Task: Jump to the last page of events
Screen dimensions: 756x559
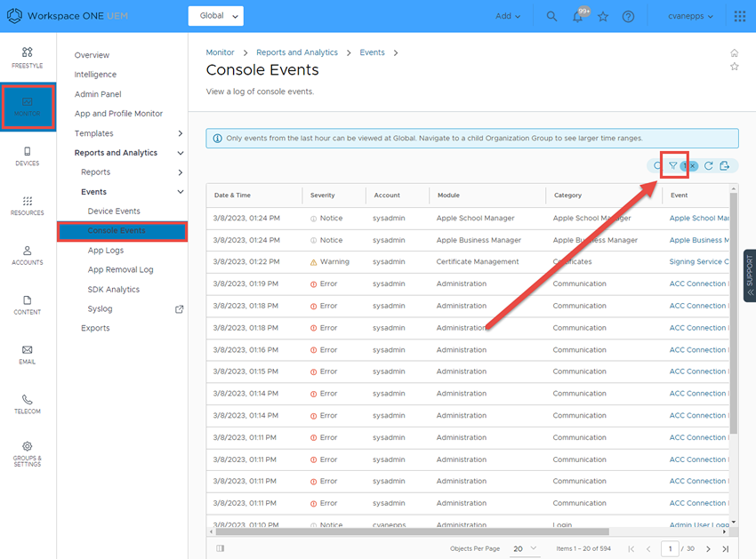Action: coord(725,549)
